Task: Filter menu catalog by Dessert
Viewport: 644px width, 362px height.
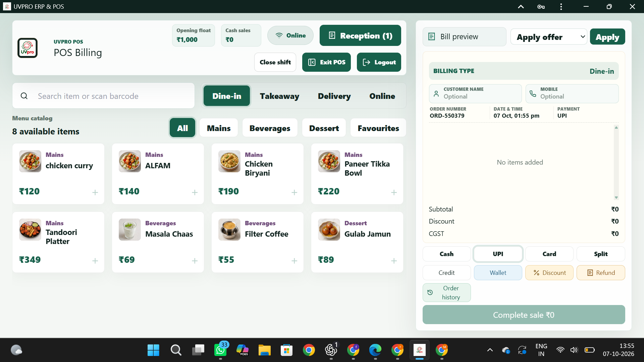Action: click(x=324, y=128)
